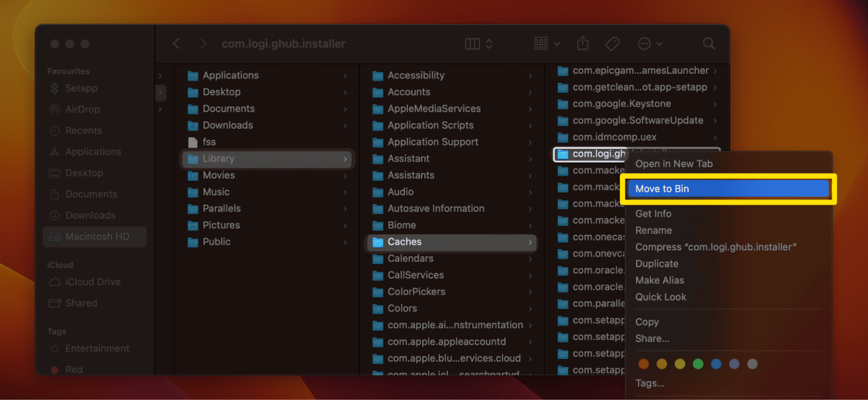The image size is (868, 400).
Task: Choose Compress "com.logi.ghub.installer"
Action: tap(715, 247)
